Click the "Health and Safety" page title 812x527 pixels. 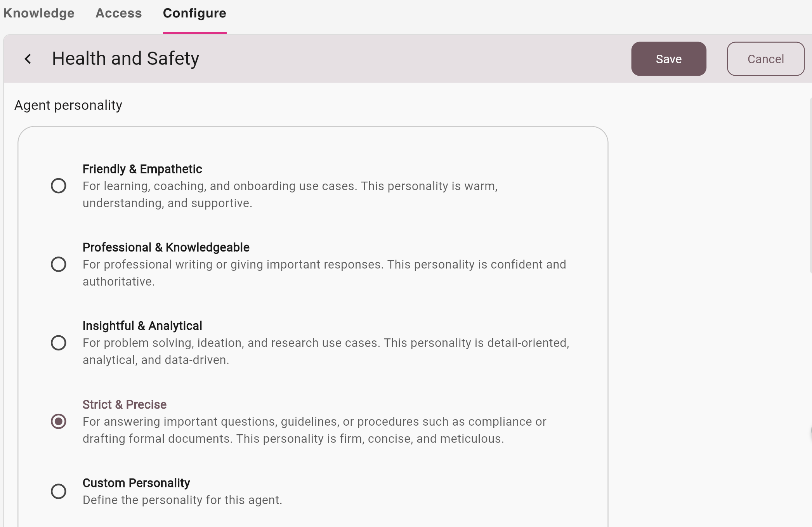point(125,59)
